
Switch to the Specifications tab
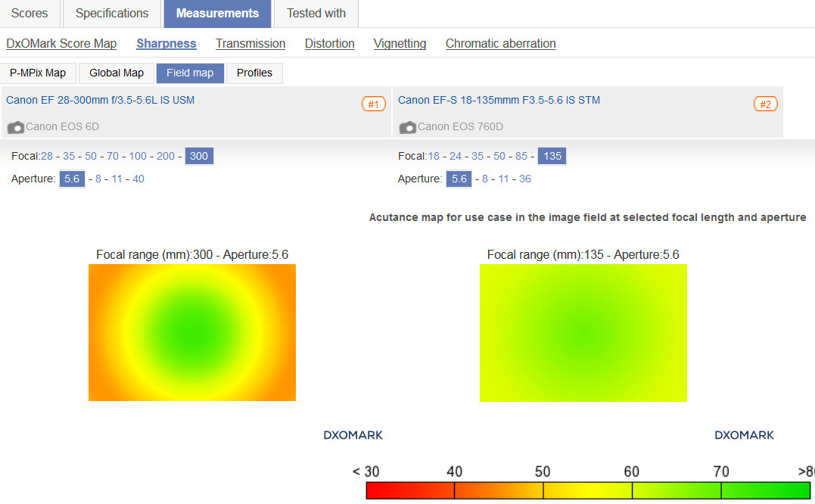click(x=112, y=14)
